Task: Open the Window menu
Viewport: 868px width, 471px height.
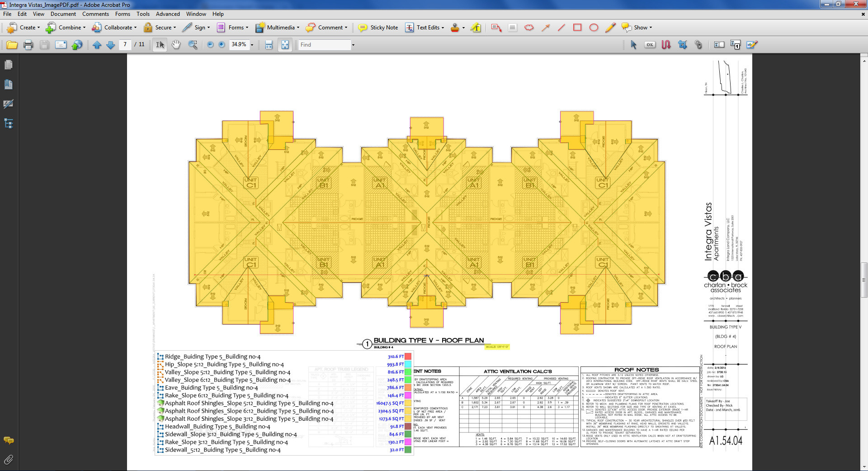Action: (196, 14)
